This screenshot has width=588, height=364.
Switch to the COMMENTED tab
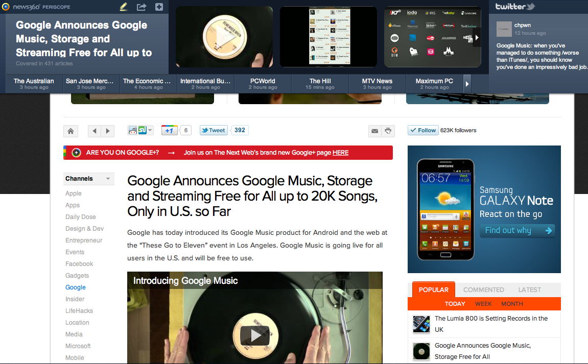[x=484, y=290]
